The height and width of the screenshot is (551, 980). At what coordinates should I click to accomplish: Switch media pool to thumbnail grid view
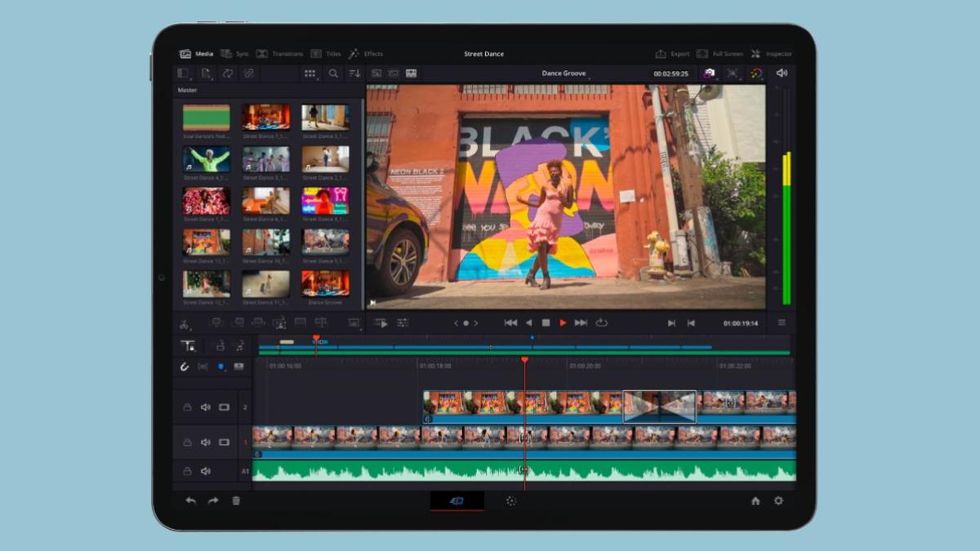click(310, 73)
